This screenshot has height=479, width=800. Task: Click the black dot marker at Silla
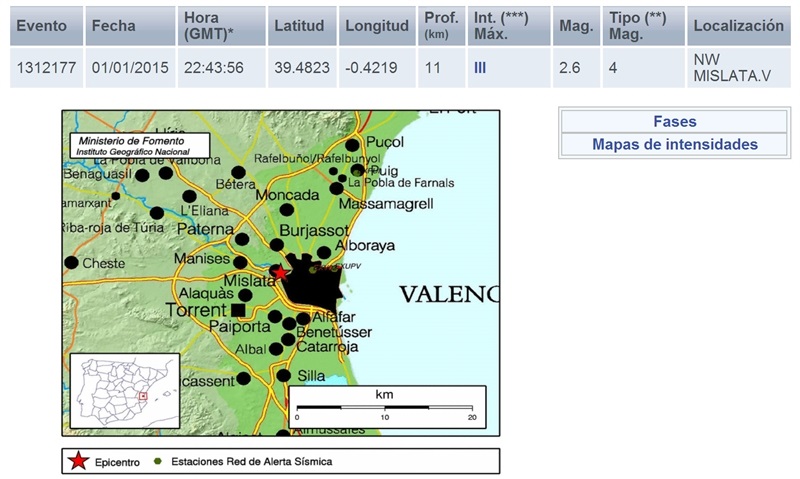point(283,376)
